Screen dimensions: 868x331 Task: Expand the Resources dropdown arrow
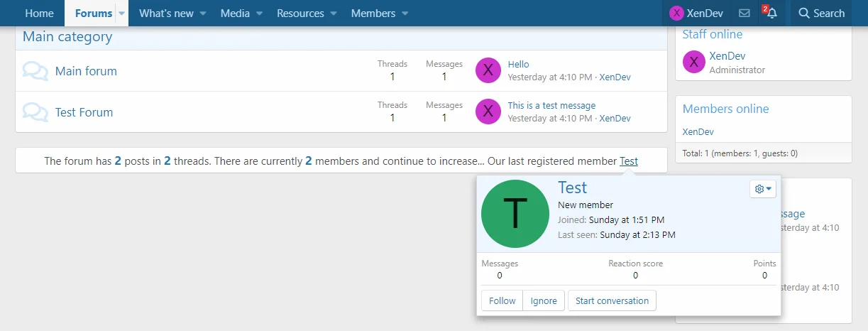tap(334, 13)
